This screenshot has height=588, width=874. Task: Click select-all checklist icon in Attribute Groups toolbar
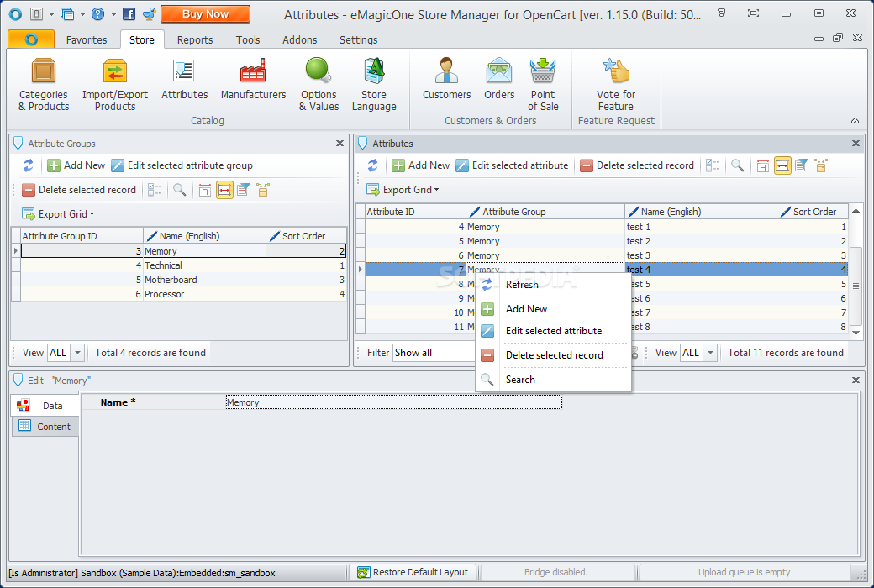155,190
